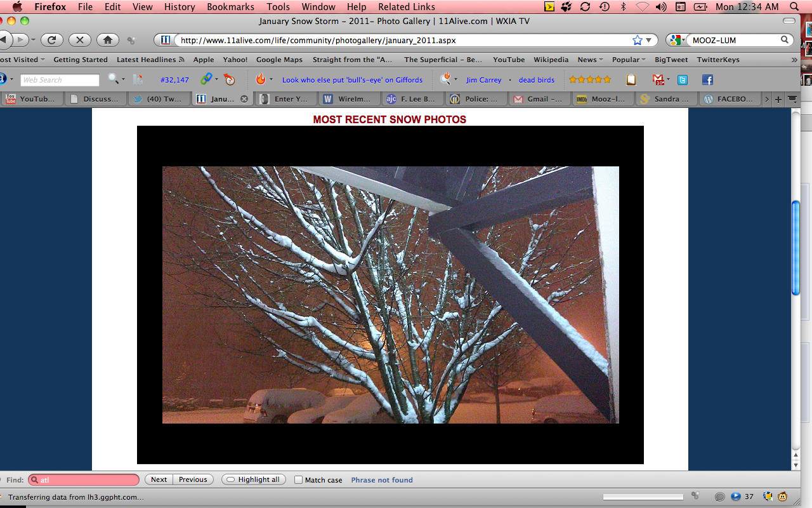Expand the Popular bookmarks folder
This screenshot has height=508, width=812.
[628, 60]
